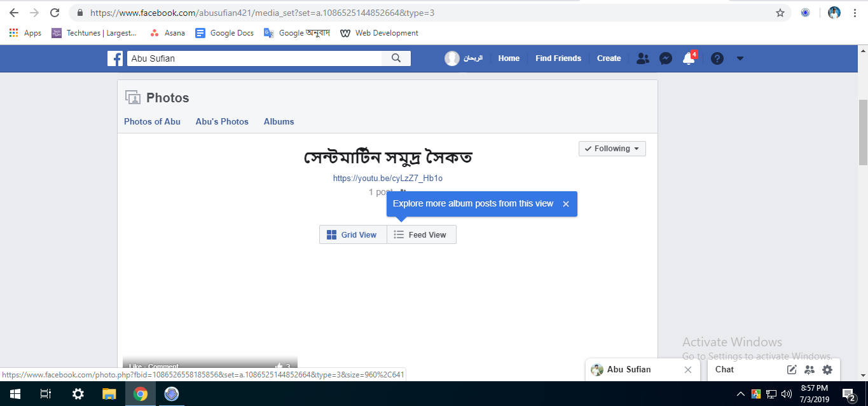Open the Web Development bookmark

point(380,33)
